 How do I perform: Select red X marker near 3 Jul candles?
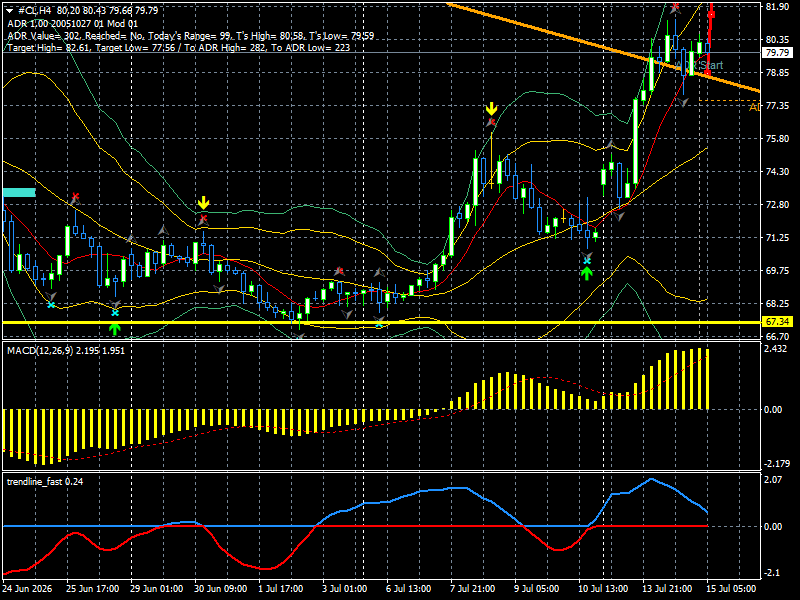click(339, 271)
